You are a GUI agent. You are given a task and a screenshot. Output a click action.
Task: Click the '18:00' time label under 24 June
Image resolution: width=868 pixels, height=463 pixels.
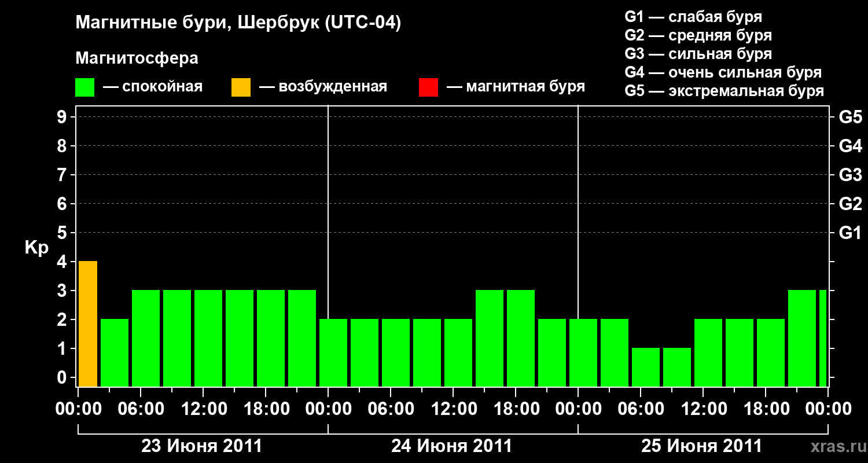pos(516,409)
